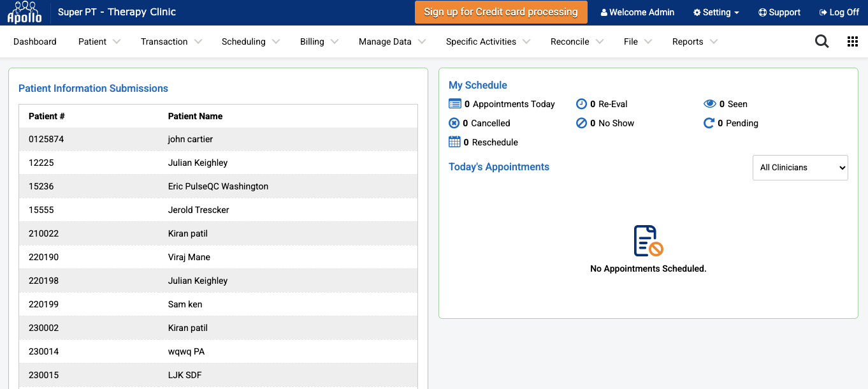Expand the Transaction menu chevron
Screen dimensions: 868x389
(198, 41)
